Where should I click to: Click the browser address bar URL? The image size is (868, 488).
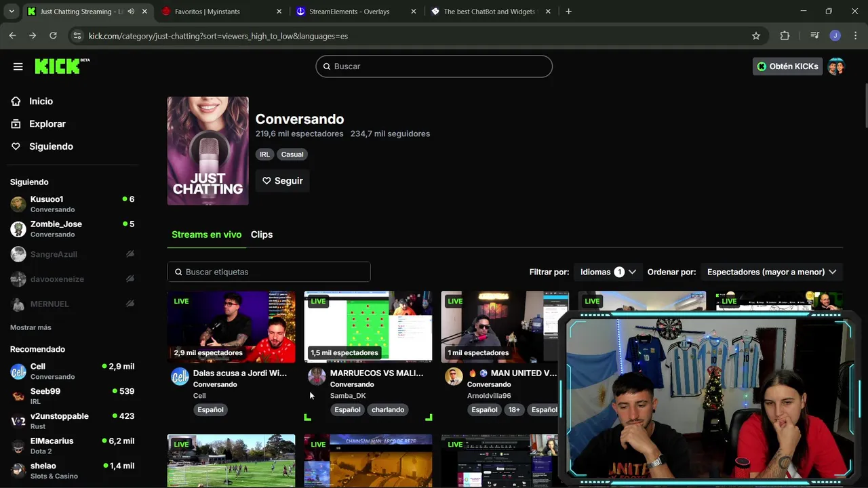[x=218, y=36]
